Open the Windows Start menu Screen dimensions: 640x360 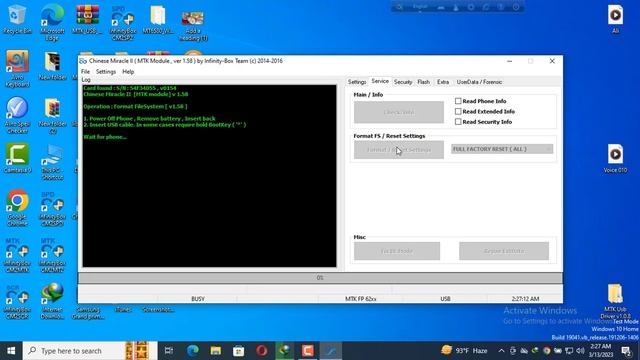tap(11, 351)
